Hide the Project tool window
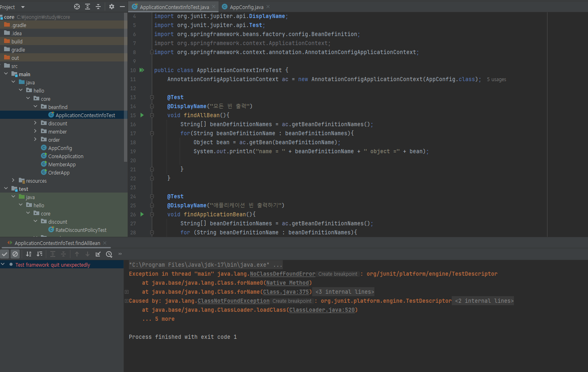 point(122,7)
